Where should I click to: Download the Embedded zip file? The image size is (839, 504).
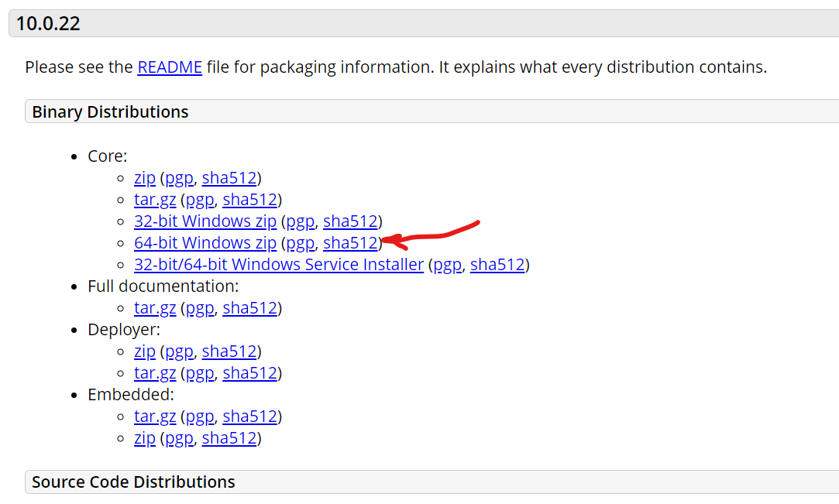tap(144, 438)
